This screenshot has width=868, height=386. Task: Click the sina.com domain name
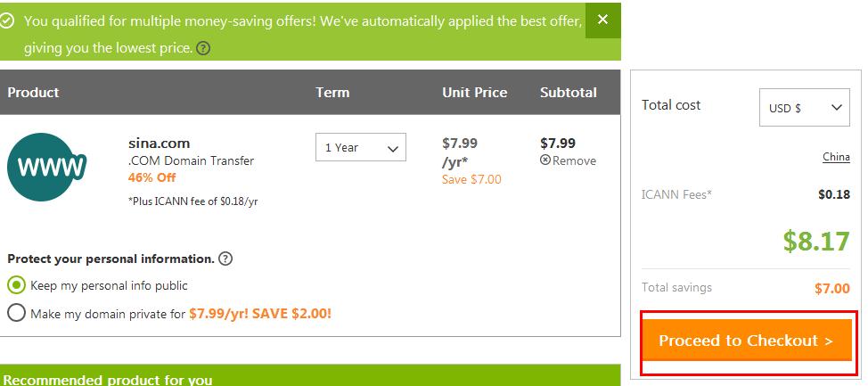159,144
